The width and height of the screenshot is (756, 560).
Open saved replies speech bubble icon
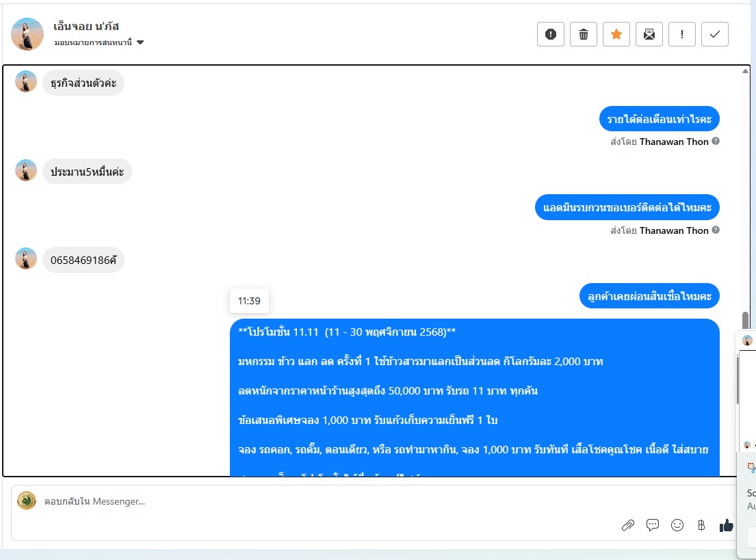tap(652, 525)
